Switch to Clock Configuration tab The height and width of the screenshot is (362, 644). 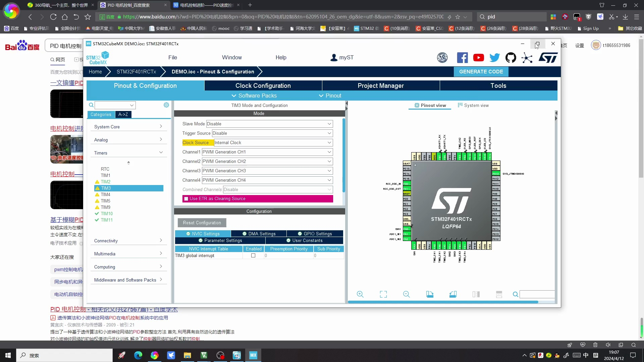click(x=263, y=85)
